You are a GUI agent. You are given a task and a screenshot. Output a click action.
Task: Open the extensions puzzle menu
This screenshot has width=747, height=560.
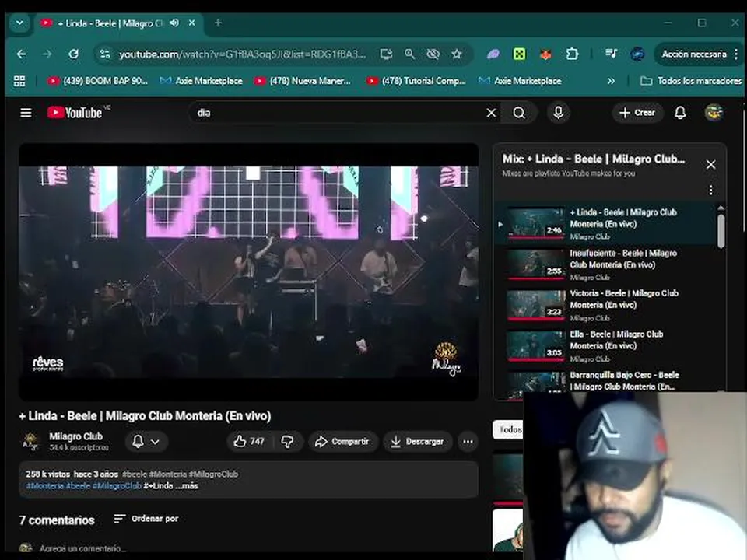[572, 54]
